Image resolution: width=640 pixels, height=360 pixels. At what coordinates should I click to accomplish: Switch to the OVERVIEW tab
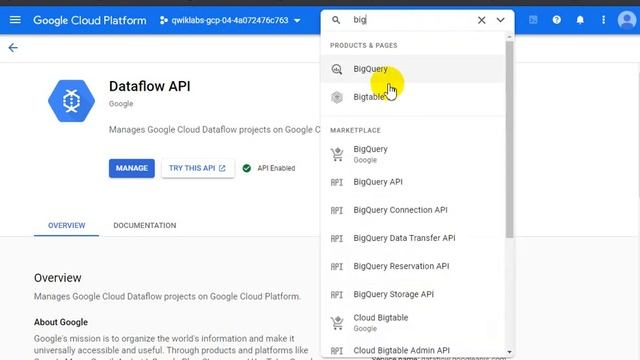(67, 225)
